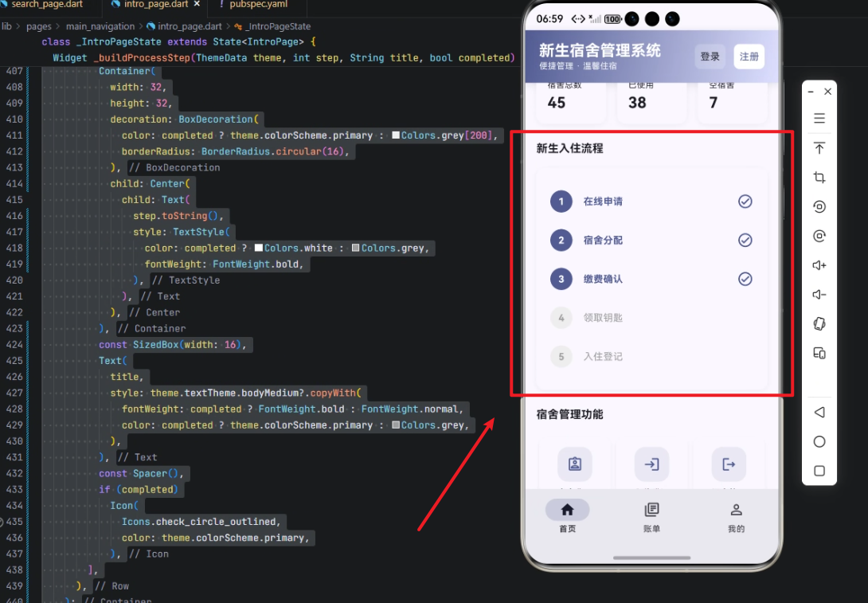Open the Colors.grey[200] swatch picker
This screenshot has width=868, height=603.
pos(396,135)
